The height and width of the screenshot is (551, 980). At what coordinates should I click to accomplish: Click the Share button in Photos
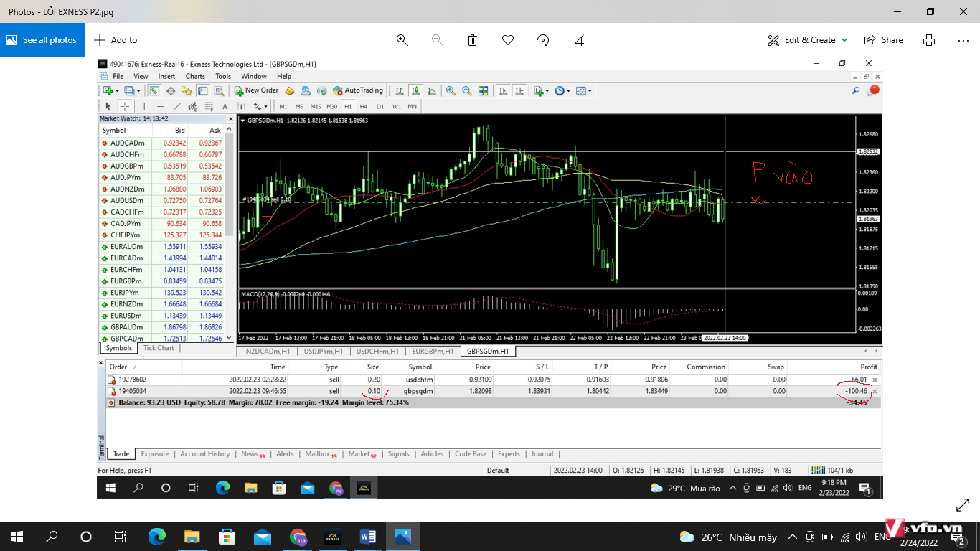pos(883,40)
